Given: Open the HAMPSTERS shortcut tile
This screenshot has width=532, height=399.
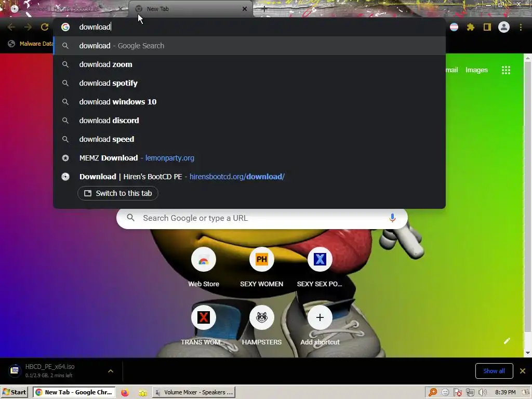Looking at the screenshot, I should point(262,325).
